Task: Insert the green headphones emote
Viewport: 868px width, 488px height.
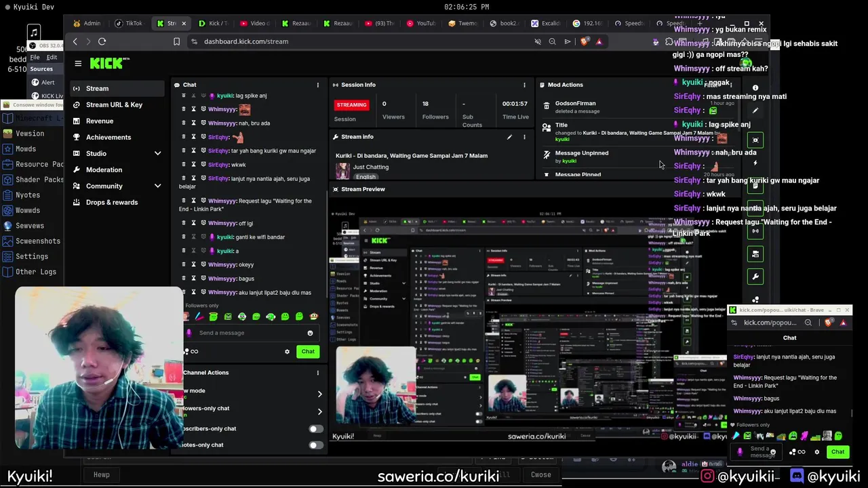Action: [271, 317]
